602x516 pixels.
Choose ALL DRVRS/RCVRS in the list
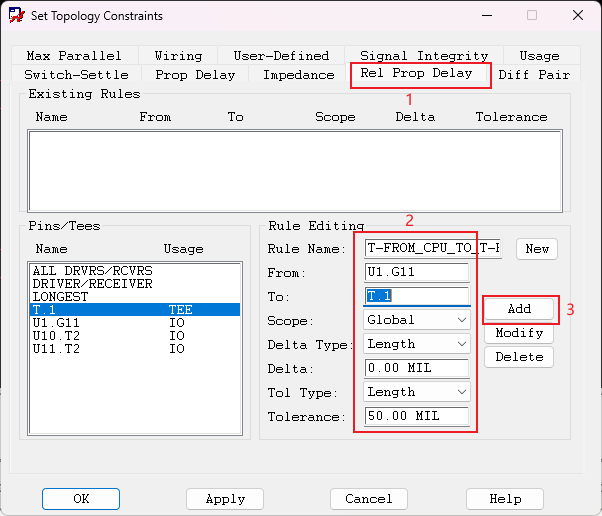(92, 271)
